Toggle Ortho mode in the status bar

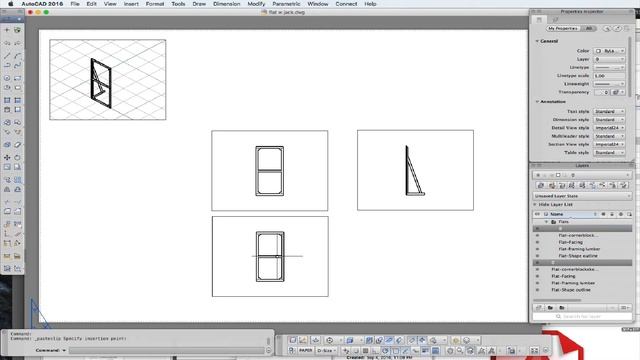(x=375, y=351)
